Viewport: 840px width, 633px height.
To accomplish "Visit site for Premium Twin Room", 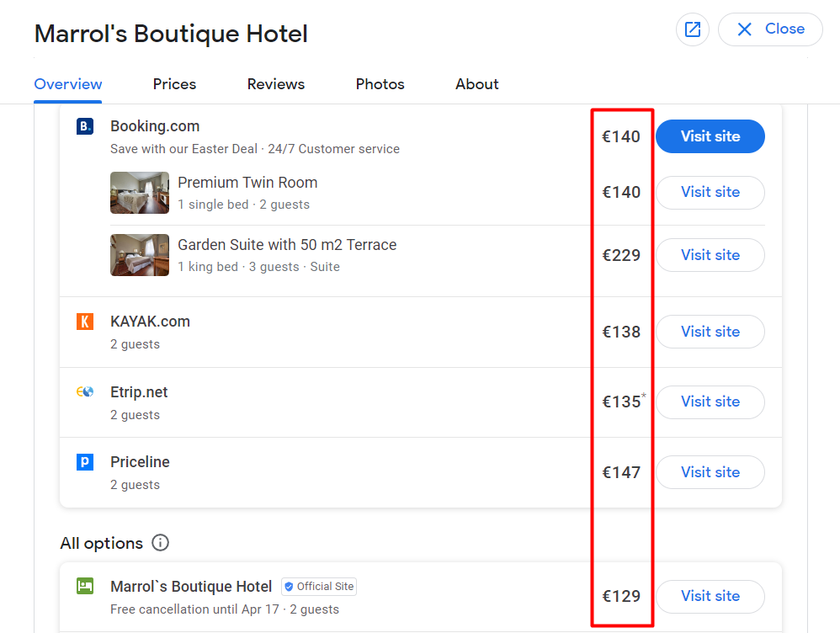I will coord(710,193).
